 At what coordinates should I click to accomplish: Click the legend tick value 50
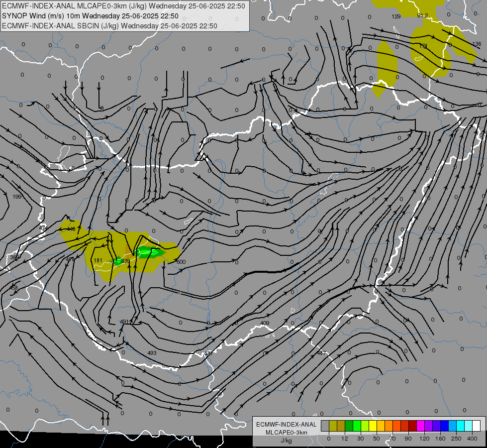pyautogui.click(x=377, y=439)
